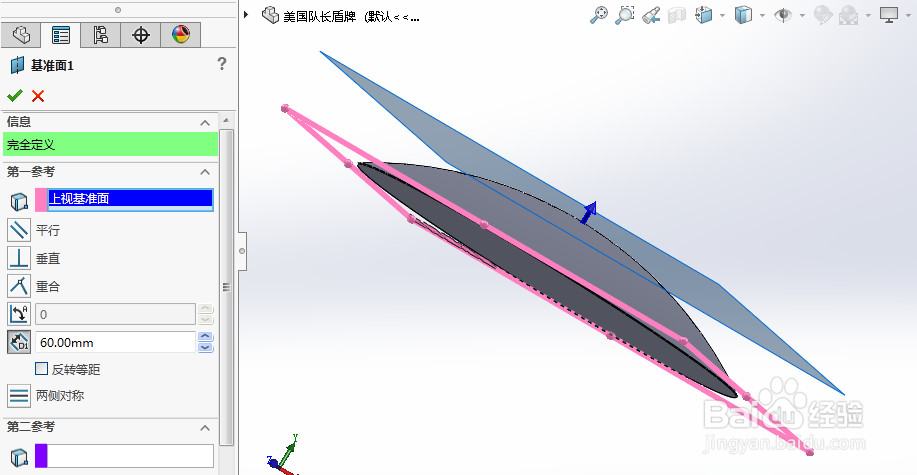917x475 pixels.
Task: Click panel scrollbar up arrow
Action: (x=226, y=120)
